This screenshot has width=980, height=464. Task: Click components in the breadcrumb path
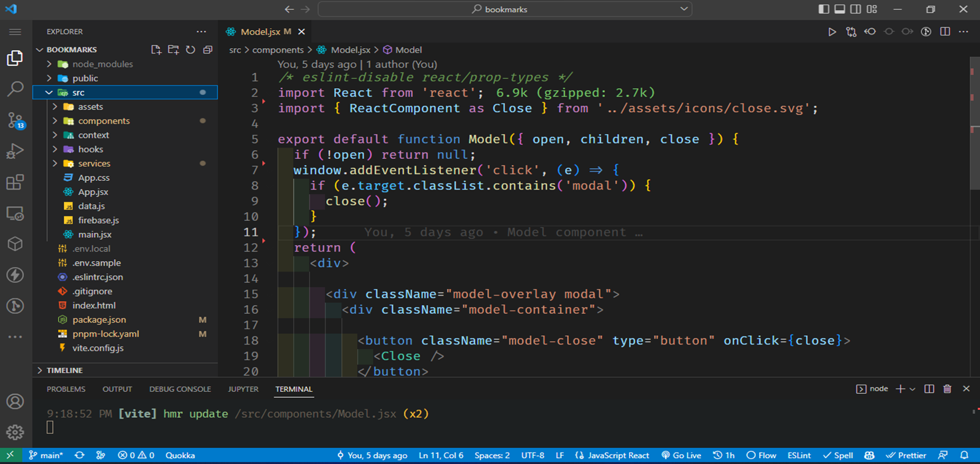(x=278, y=50)
